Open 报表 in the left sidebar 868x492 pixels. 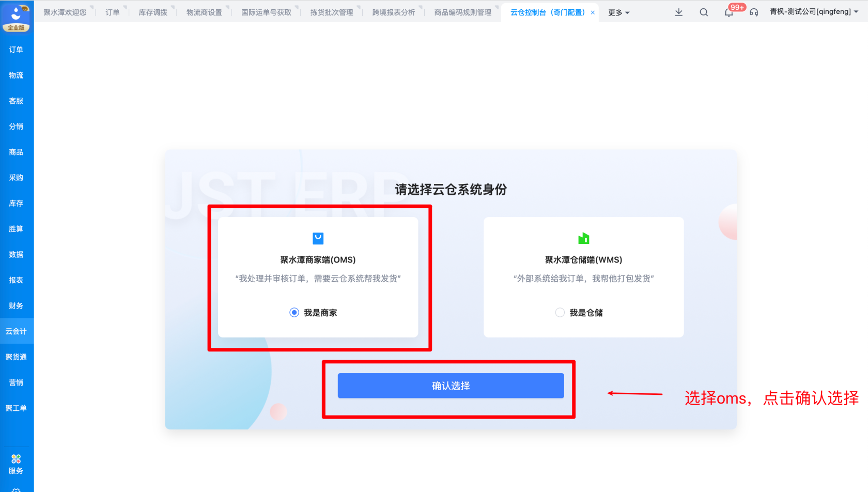coord(16,280)
